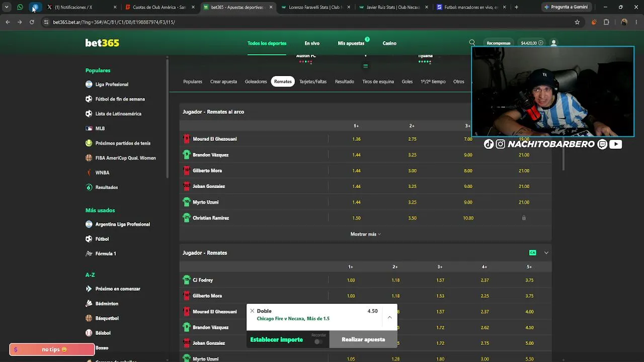
Task: Open a new browser tab
Action: coord(516,7)
